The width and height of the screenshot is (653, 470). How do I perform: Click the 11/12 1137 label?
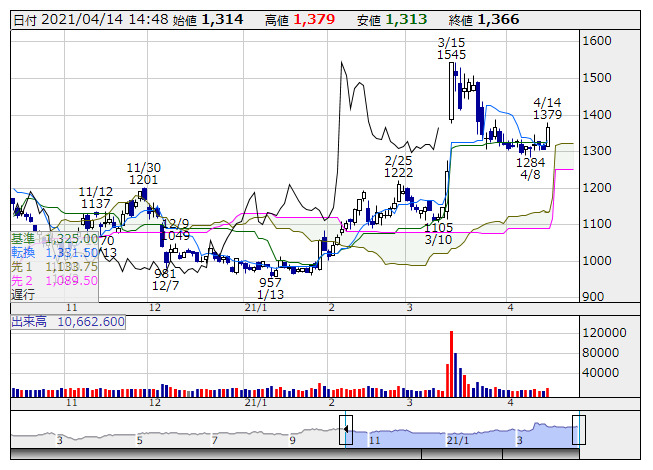[96, 197]
